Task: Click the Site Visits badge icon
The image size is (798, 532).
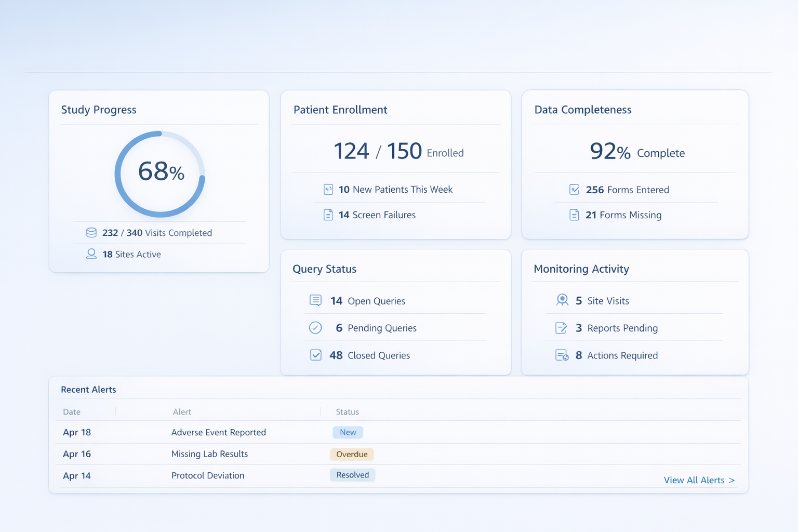Action: coord(562,300)
